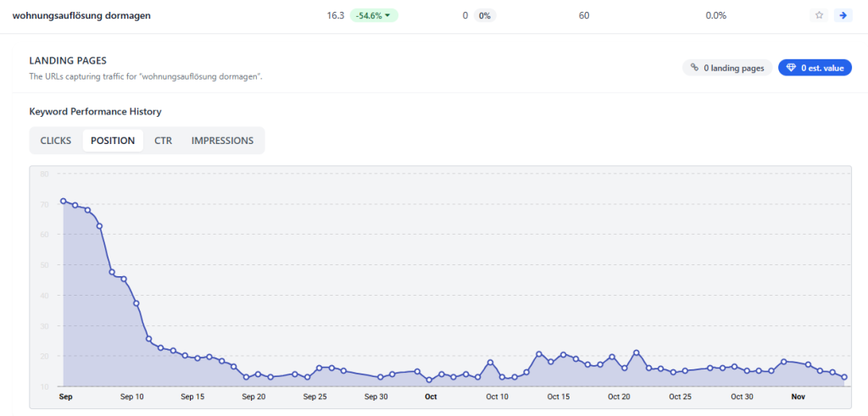Viewport: 868px width, 416px height.
Task: Click the 16.3 average position value
Action: coord(336,15)
